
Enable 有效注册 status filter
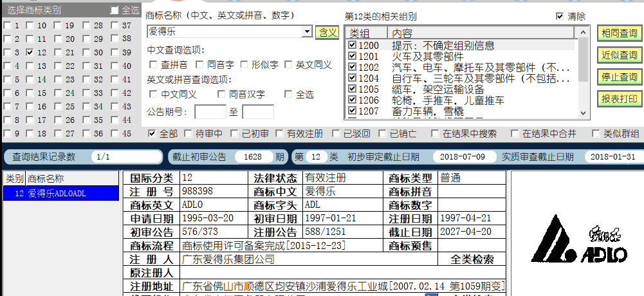[x=279, y=133]
